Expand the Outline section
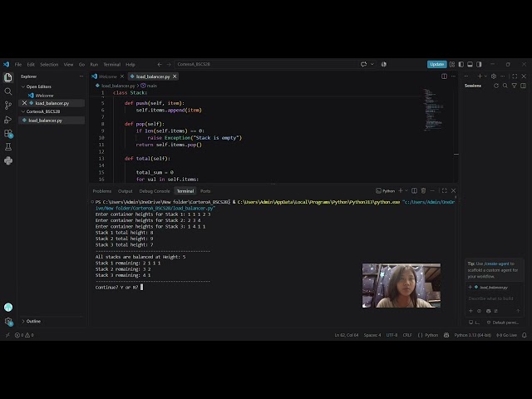The height and width of the screenshot is (399, 532). click(x=32, y=322)
